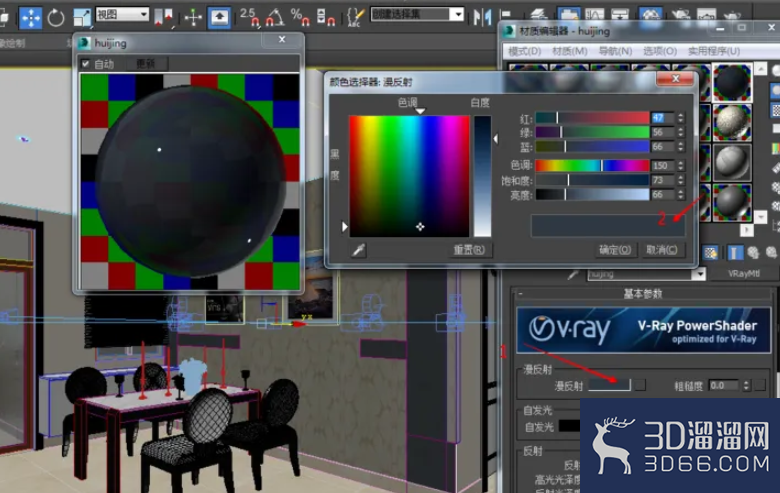The image size is (780, 493).
Task: Toggle the Angle Snap icon
Action: tap(275, 17)
